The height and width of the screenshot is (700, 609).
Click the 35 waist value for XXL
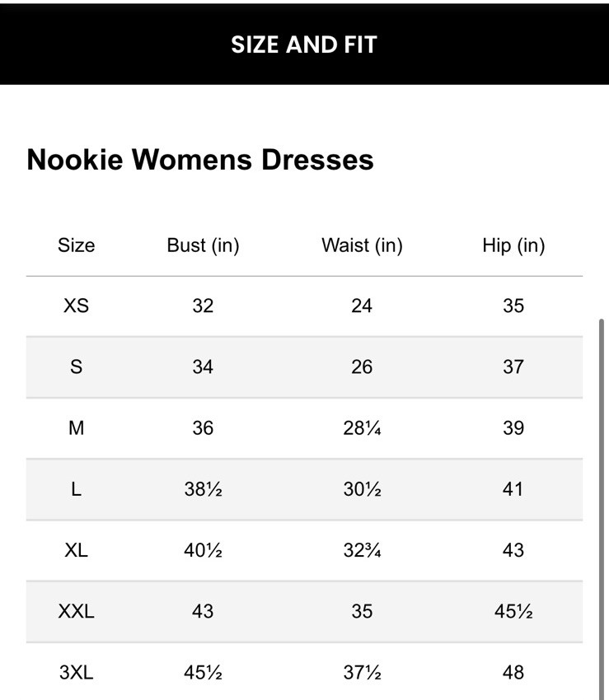(362, 611)
